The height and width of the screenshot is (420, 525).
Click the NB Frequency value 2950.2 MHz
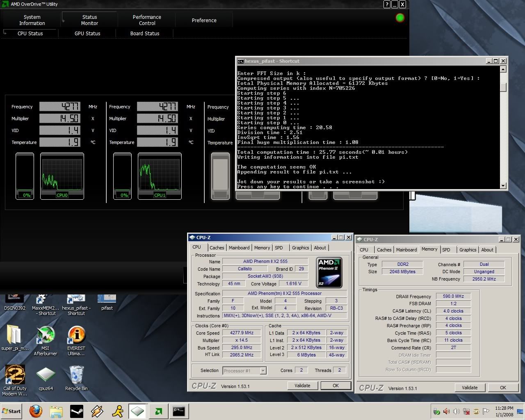(x=484, y=279)
